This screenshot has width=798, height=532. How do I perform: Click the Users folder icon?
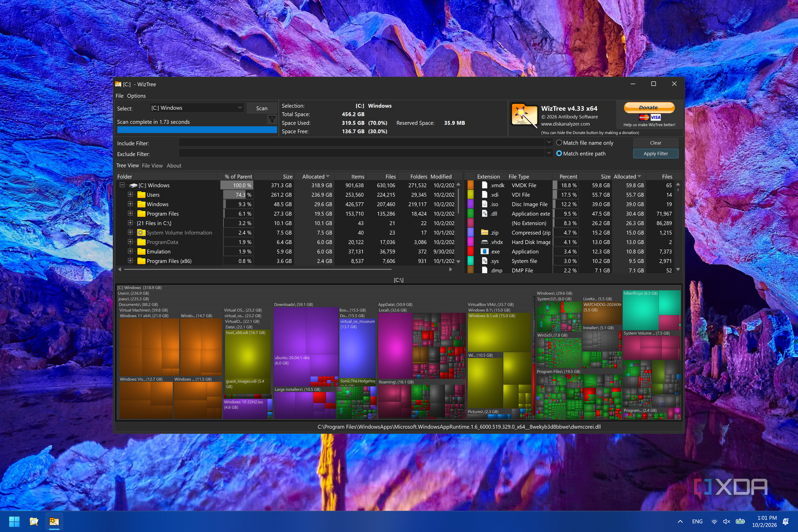point(141,195)
